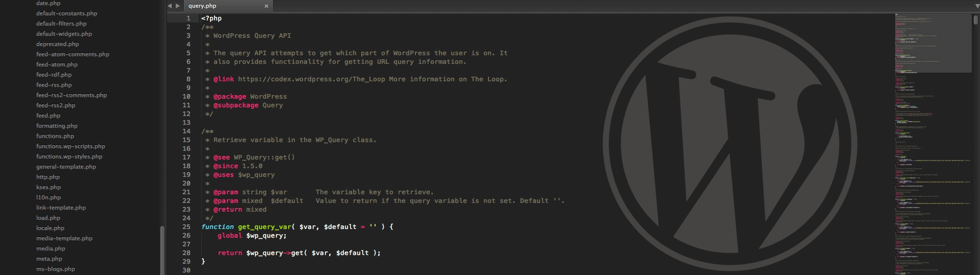Open default-widgets.php file

click(64, 34)
